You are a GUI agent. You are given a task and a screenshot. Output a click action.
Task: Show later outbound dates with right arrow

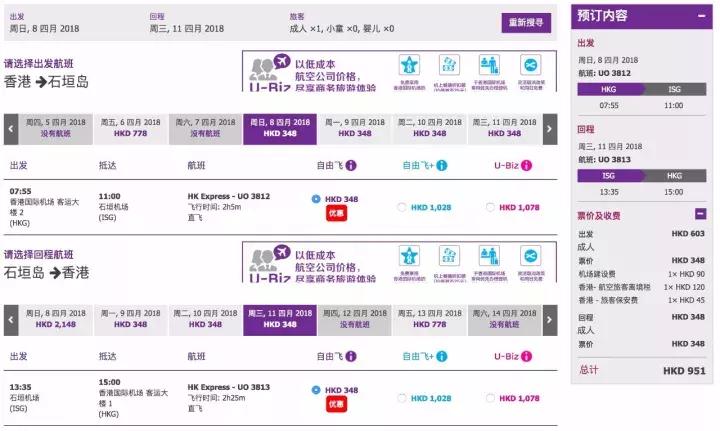549,129
